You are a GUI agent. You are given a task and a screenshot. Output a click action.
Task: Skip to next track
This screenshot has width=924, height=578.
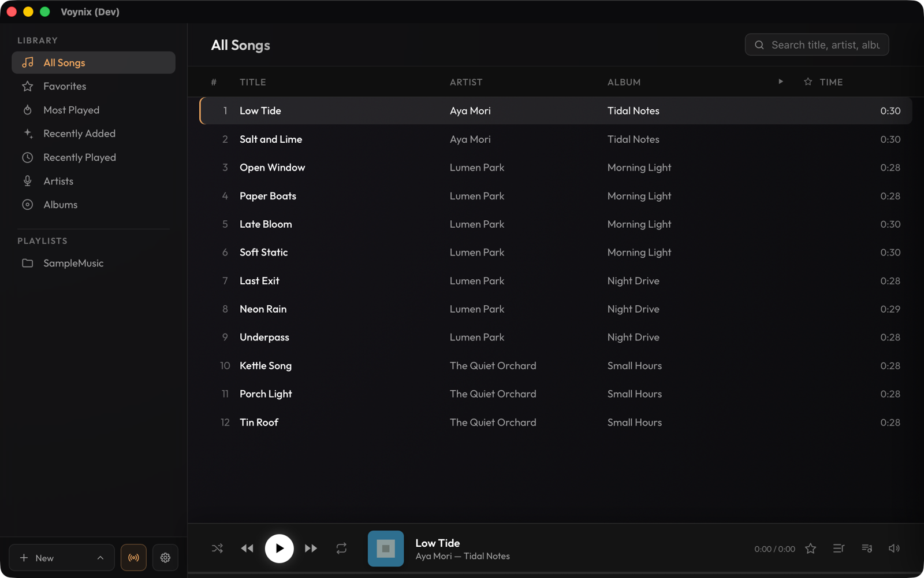click(x=311, y=549)
